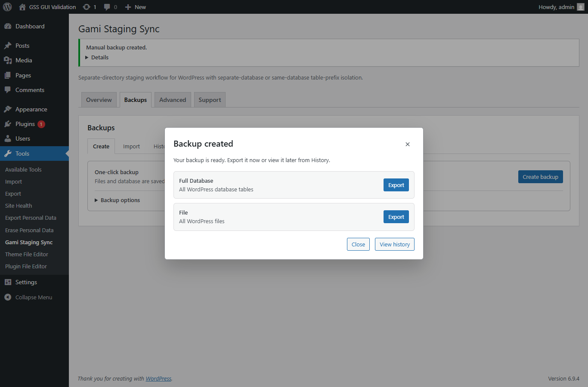Click 'Backup created' dialog heading
The height and width of the screenshot is (387, 588).
[x=203, y=144]
